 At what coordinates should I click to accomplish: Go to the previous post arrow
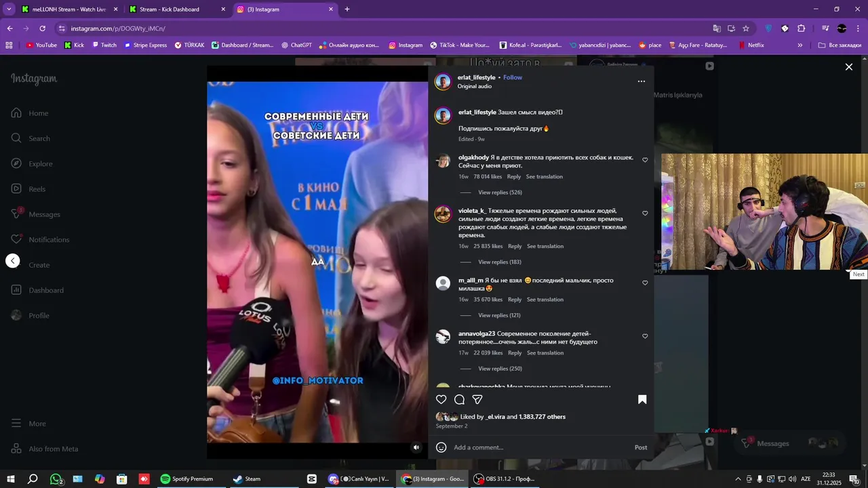click(13, 261)
